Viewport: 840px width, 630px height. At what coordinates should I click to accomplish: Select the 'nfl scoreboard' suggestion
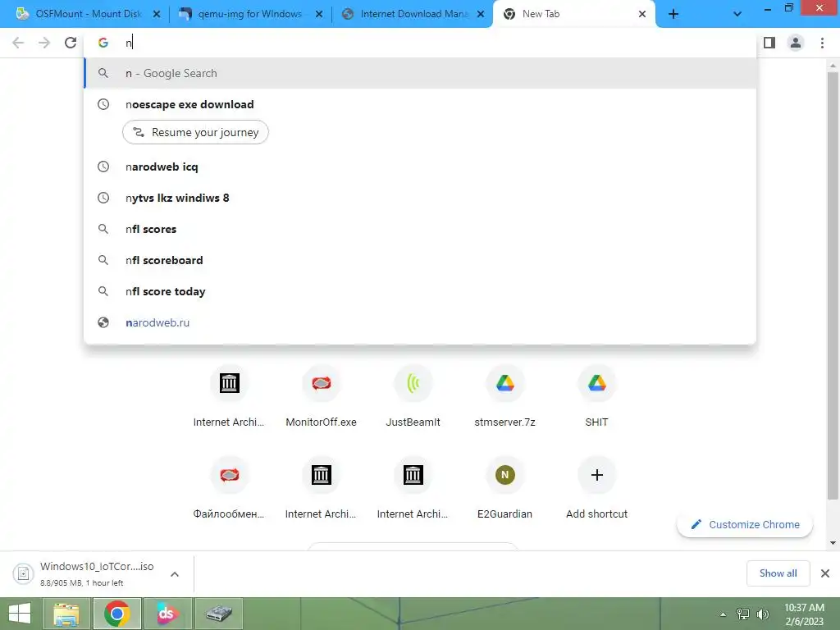pyautogui.click(x=420, y=260)
